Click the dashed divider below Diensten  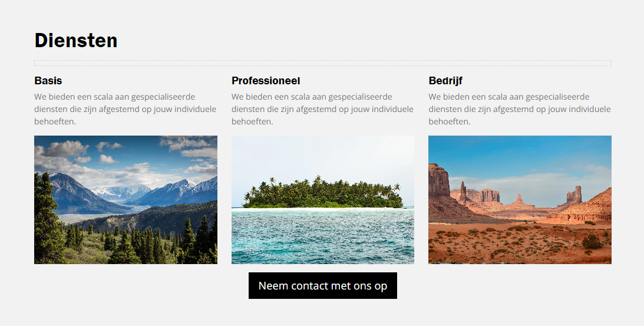[323, 63]
